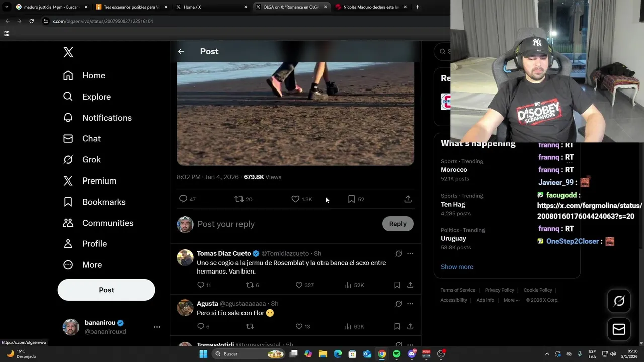This screenshot has width=644, height=362.
Task: Bookmark the main post with 52 bookmarks
Action: [x=351, y=199]
